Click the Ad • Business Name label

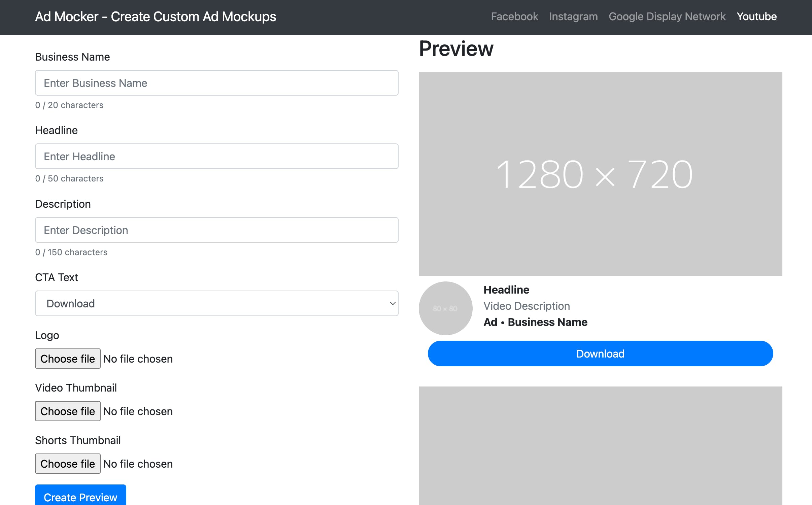coord(535,322)
